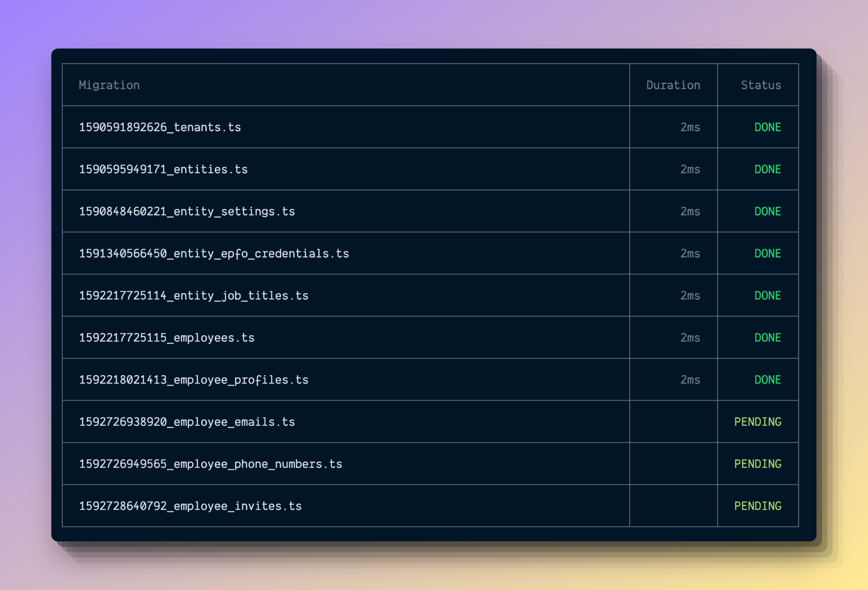The width and height of the screenshot is (868, 590).
Task: Click the Migration column header
Action: click(x=109, y=85)
